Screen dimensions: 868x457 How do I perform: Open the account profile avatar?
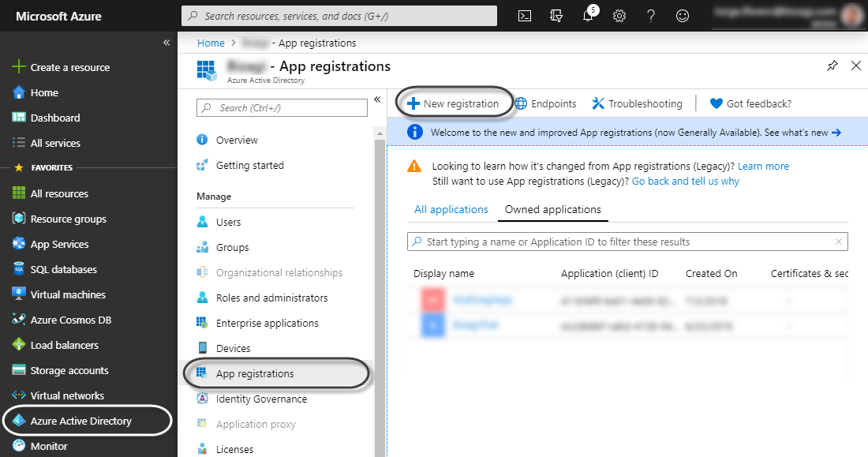coord(852,16)
